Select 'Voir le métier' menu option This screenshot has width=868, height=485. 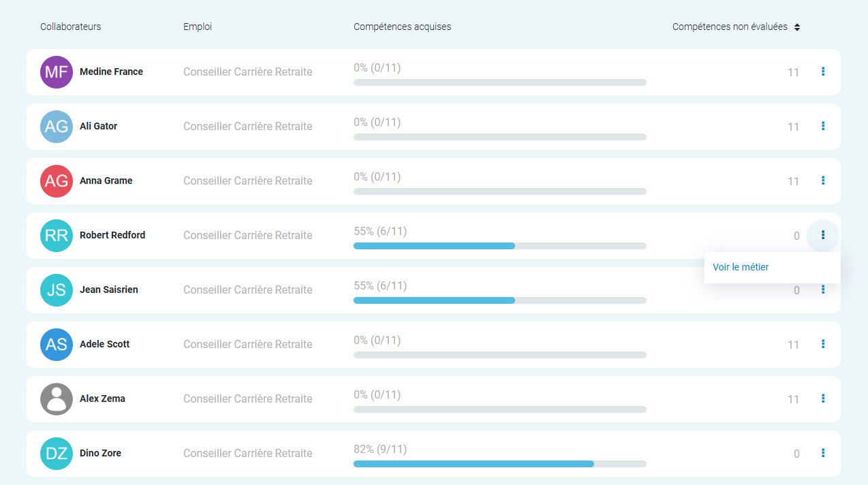click(x=741, y=267)
